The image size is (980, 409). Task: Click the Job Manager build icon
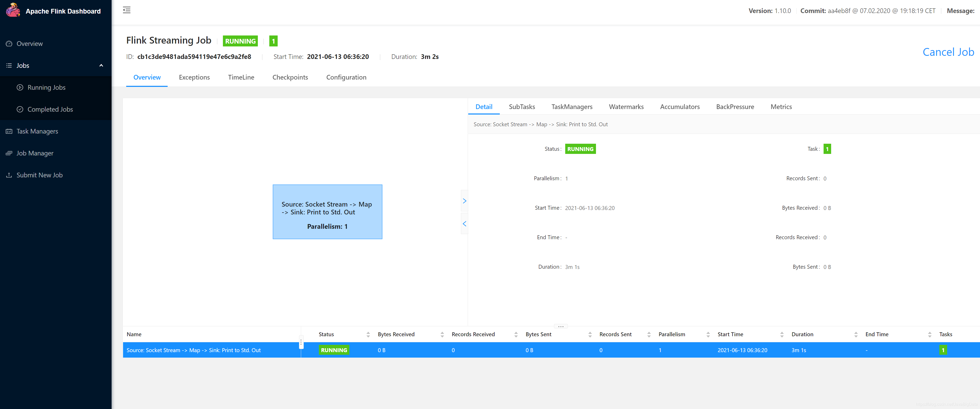(9, 153)
